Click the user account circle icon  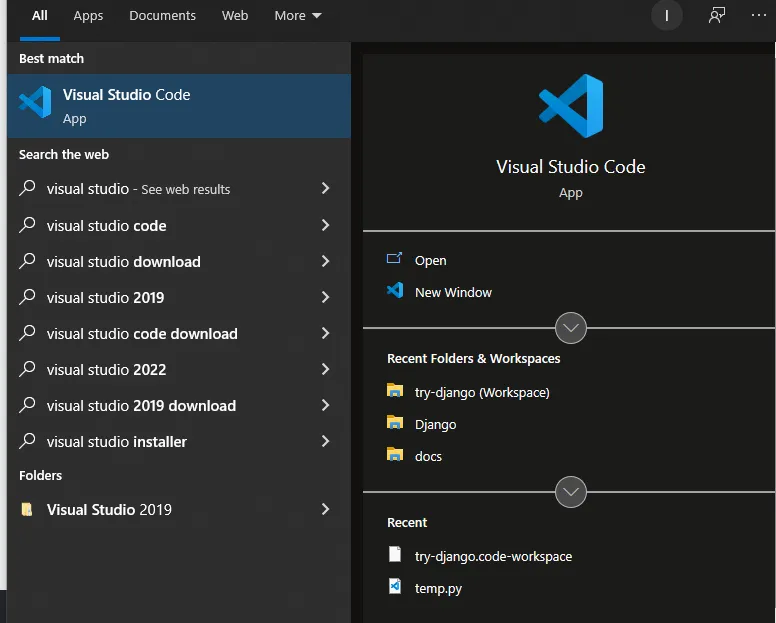[666, 16]
